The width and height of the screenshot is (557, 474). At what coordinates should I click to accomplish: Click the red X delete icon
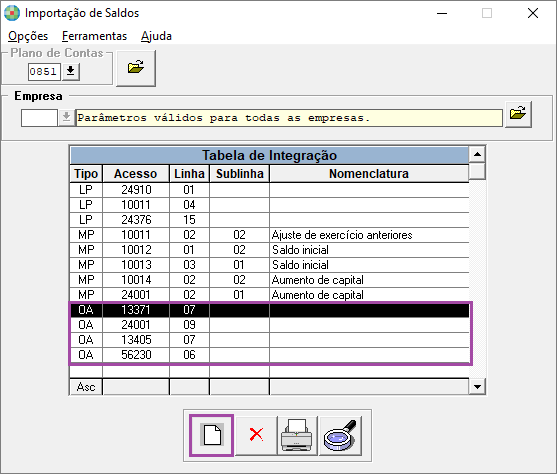256,435
